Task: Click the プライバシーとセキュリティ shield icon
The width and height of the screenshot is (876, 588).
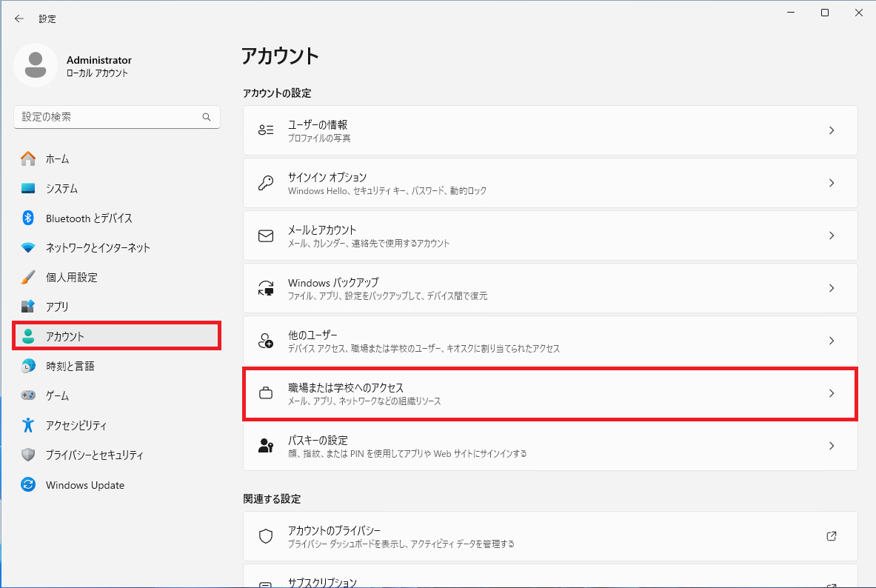Action: pyautogui.click(x=28, y=455)
